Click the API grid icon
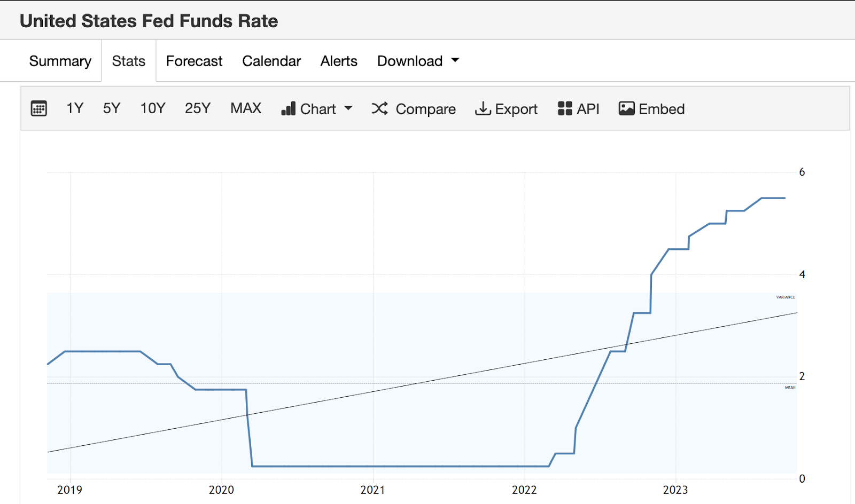This screenshot has height=504, width=855. pos(565,109)
